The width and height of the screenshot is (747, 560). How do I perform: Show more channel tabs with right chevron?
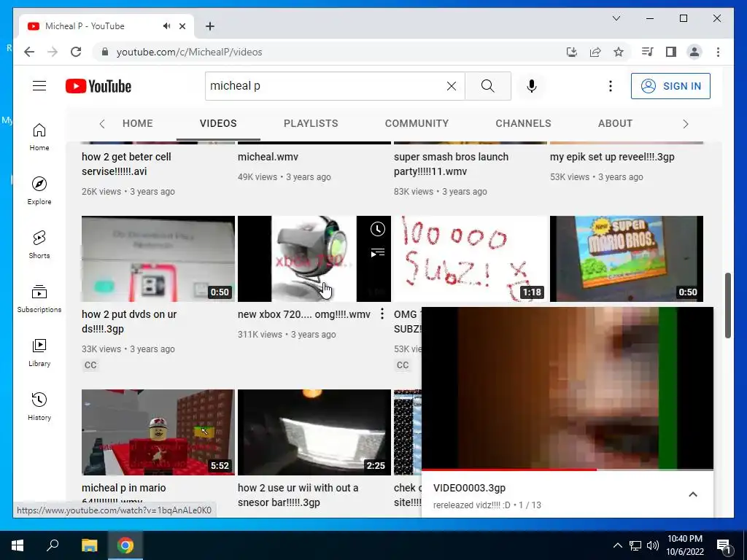pos(686,124)
